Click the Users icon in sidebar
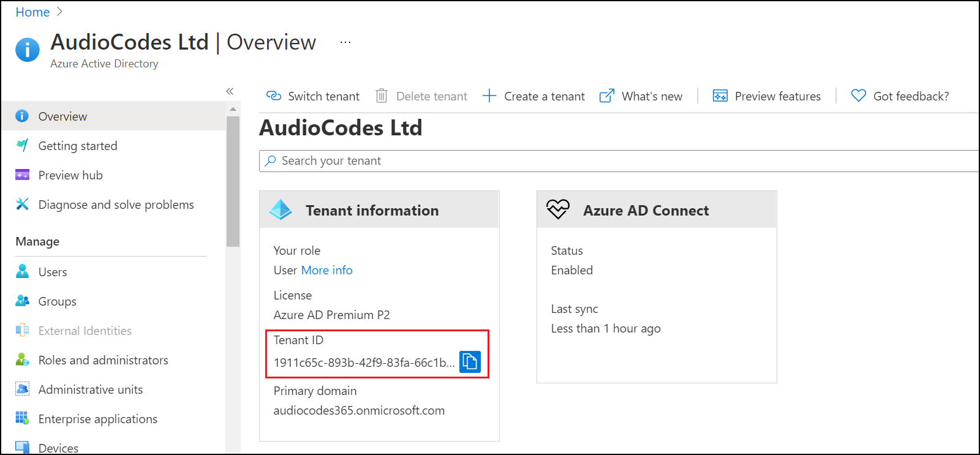This screenshot has width=980, height=455. tap(23, 271)
